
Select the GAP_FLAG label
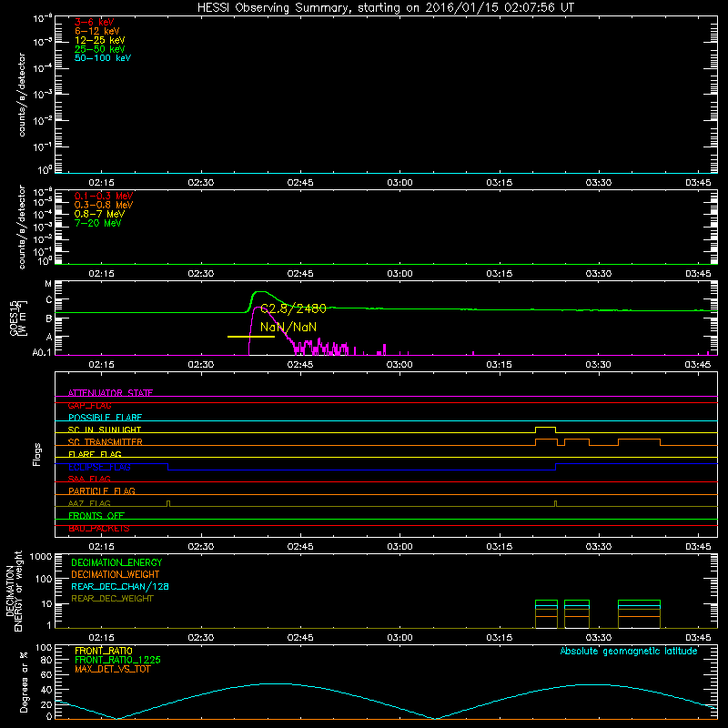[x=89, y=405]
